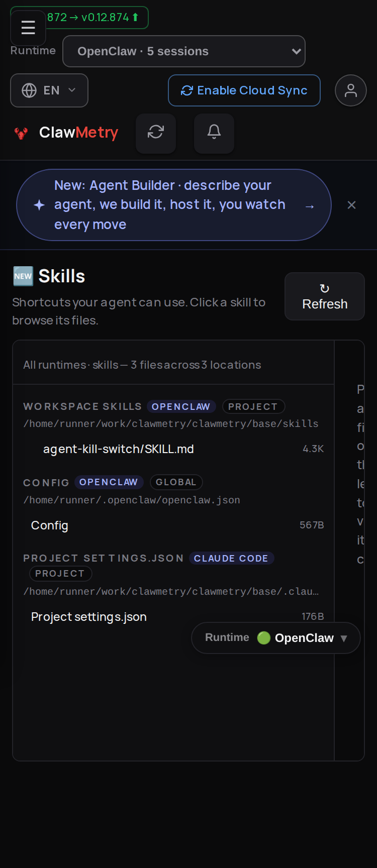The image size is (377, 868).
Task: Expand the floating Runtime OpenClaw switcher
Action: click(276, 638)
